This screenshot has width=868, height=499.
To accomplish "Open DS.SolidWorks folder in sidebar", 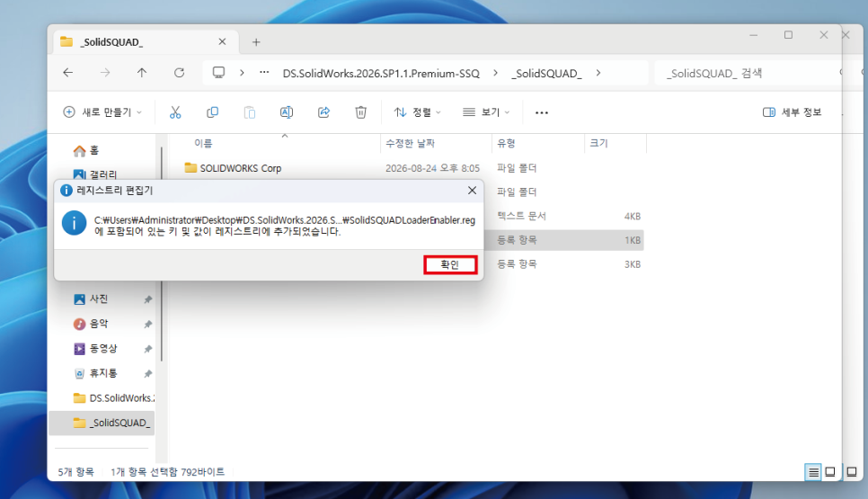I will [x=114, y=398].
